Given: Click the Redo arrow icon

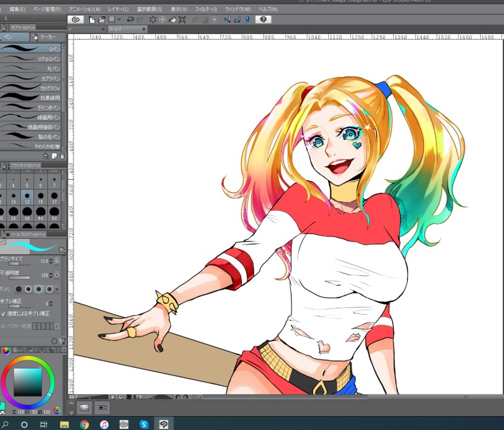Looking at the screenshot, I should pos(140,20).
